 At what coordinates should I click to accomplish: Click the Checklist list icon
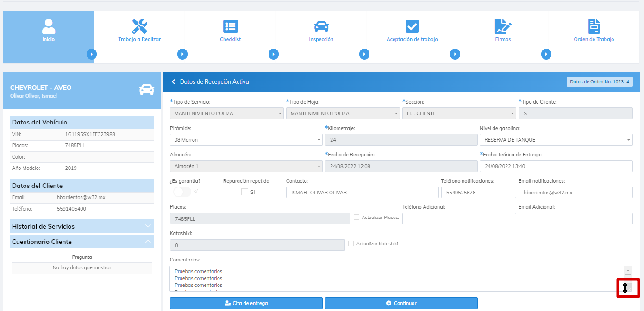230,26
